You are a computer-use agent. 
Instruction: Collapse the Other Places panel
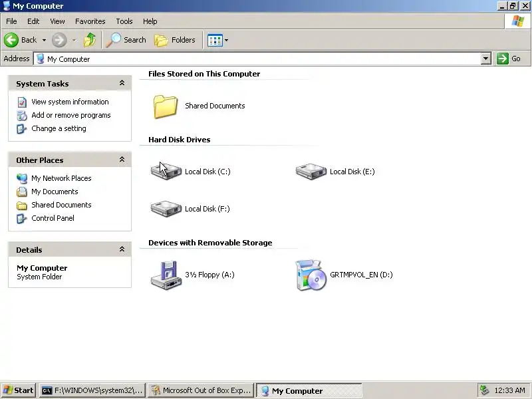(x=122, y=160)
